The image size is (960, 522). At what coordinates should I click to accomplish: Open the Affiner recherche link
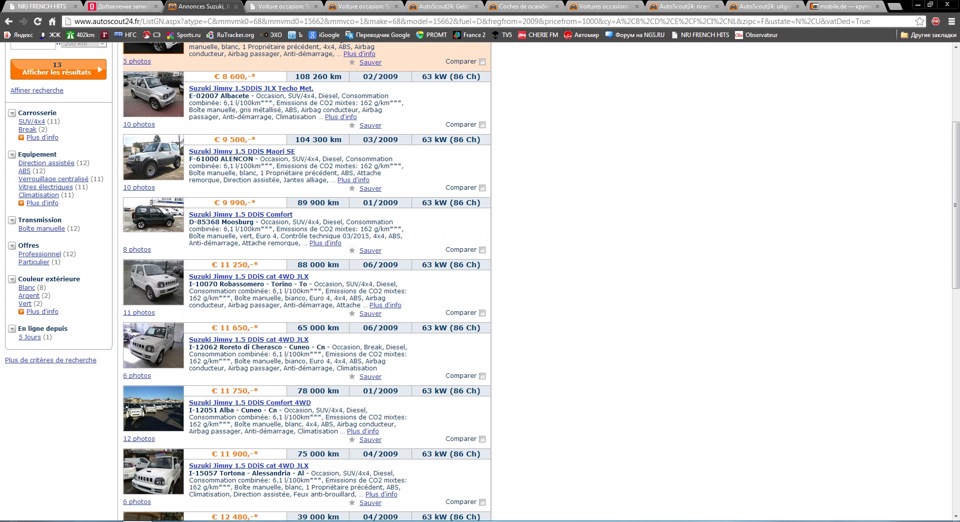coord(37,91)
